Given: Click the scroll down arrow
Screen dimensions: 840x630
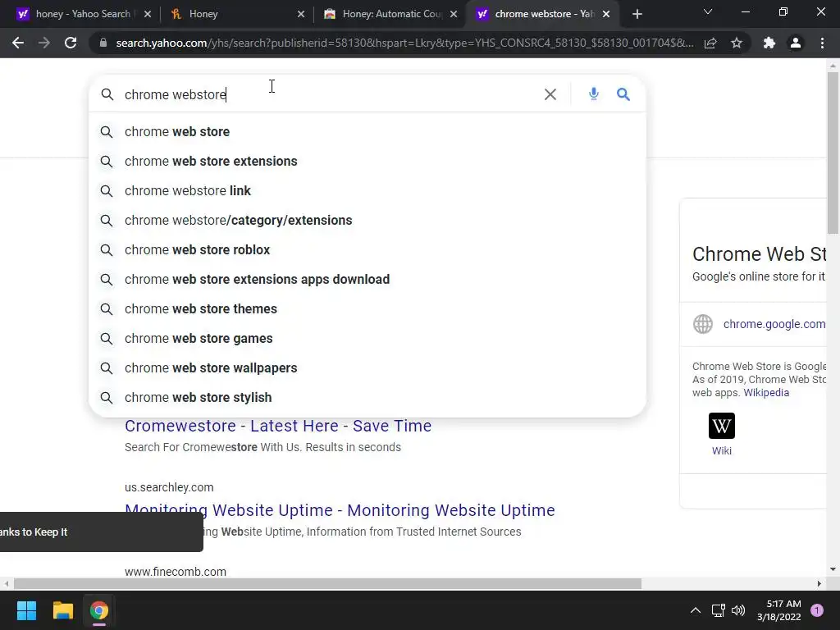Looking at the screenshot, I should click(833, 569).
